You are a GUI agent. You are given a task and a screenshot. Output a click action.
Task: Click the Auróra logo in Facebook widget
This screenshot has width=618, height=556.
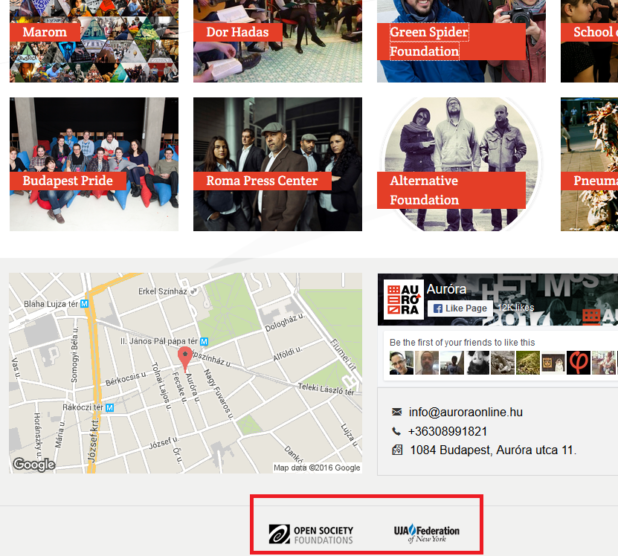(x=402, y=300)
